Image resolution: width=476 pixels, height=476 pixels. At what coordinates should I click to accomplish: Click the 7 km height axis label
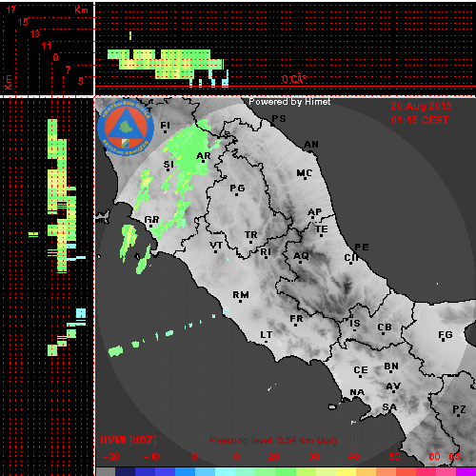(69, 69)
